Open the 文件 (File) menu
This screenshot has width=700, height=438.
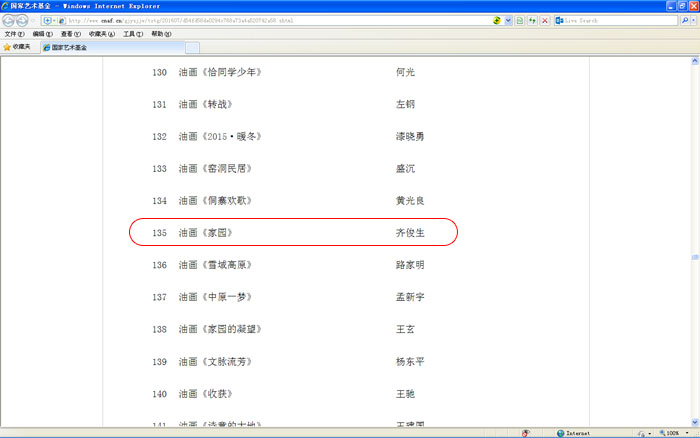tap(14, 33)
